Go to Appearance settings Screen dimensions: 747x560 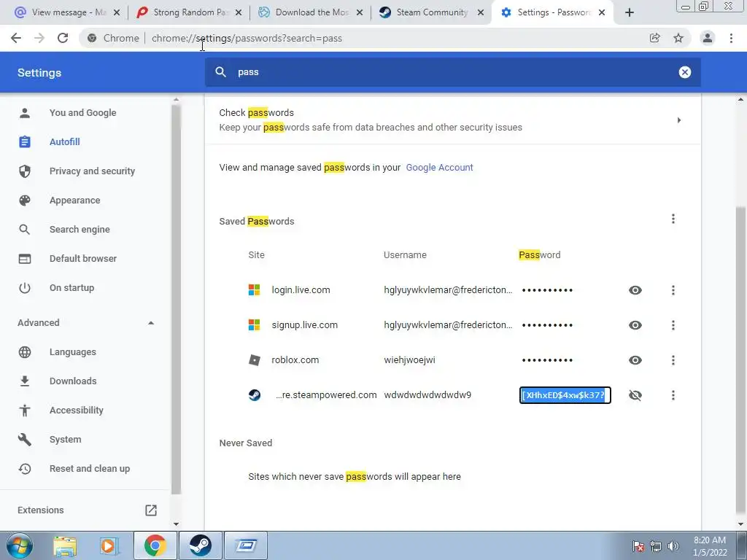coord(75,201)
